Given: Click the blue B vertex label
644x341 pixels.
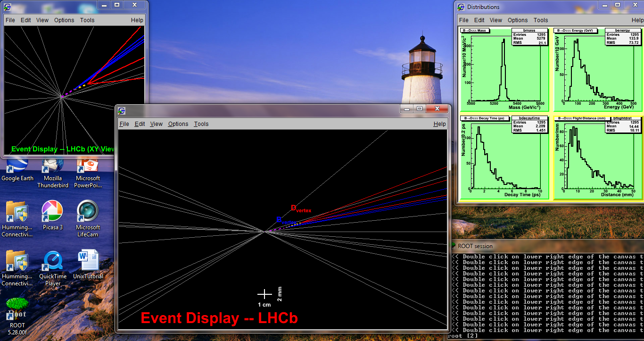Looking at the screenshot, I should click(286, 221).
